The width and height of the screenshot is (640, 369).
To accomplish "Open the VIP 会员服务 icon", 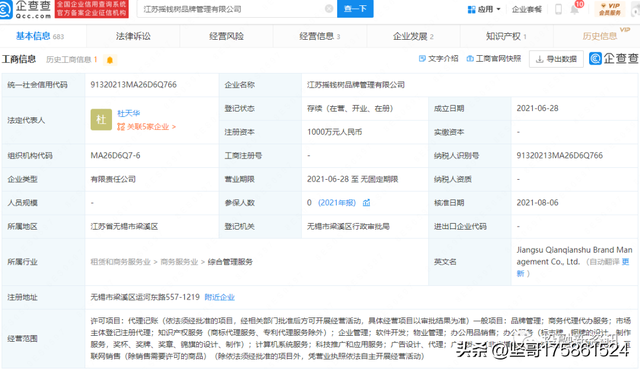I will [610, 9].
